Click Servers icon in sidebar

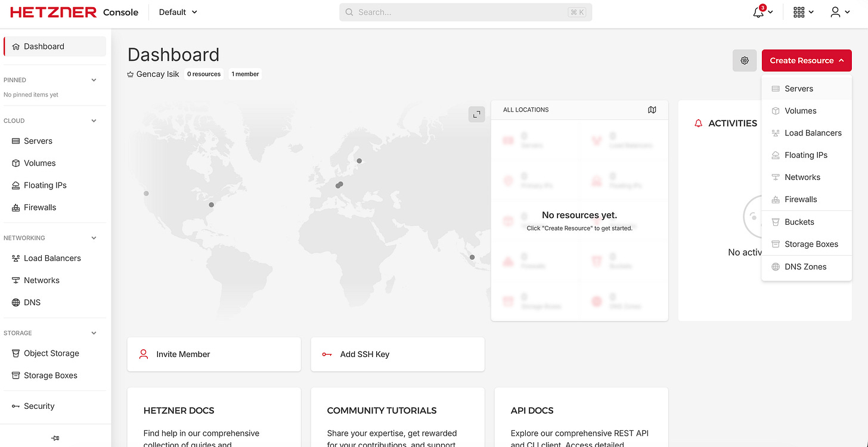[x=16, y=141]
